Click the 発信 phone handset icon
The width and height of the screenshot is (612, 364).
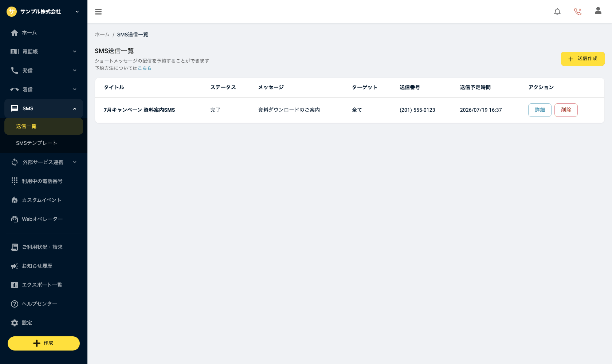15,71
